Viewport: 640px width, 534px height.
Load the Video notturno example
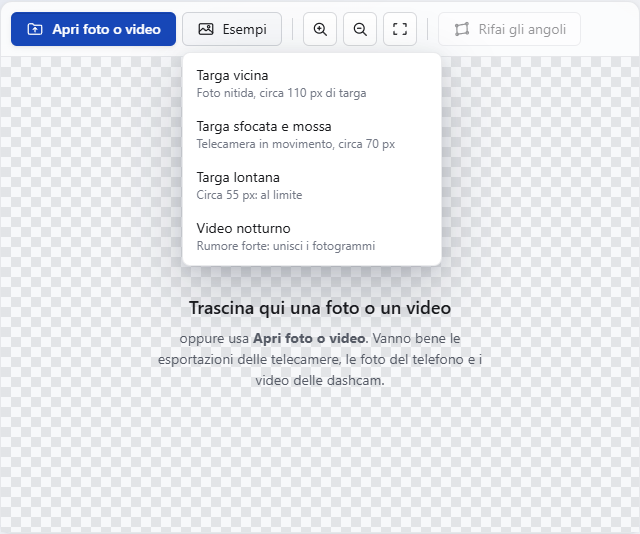click(312, 237)
